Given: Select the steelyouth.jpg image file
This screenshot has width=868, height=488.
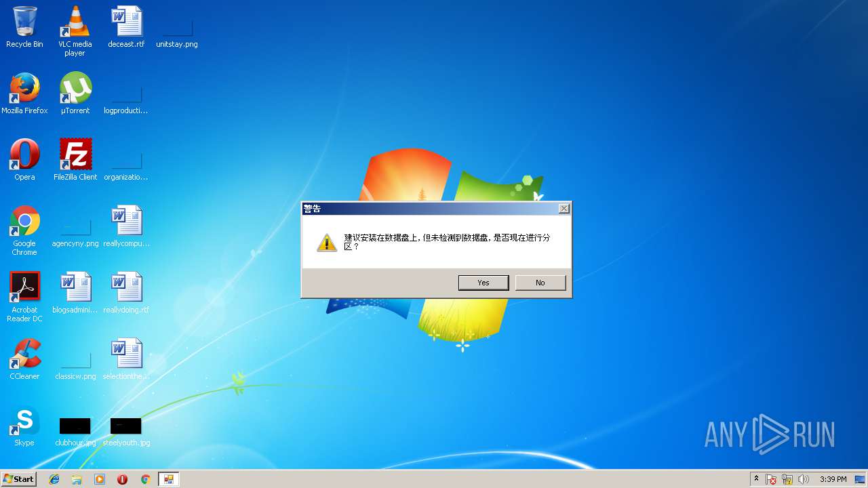Looking at the screenshot, I should click(x=126, y=432).
